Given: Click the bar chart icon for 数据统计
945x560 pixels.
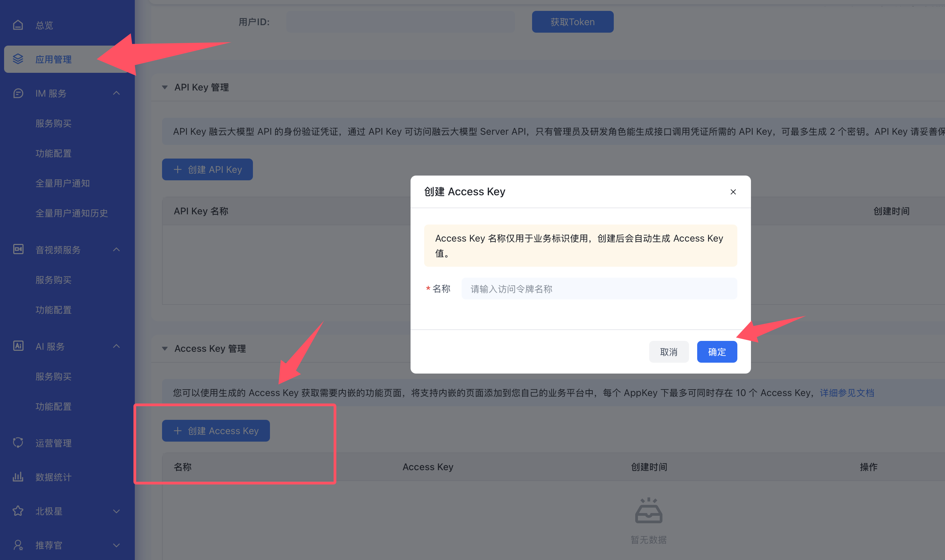Looking at the screenshot, I should (x=18, y=477).
